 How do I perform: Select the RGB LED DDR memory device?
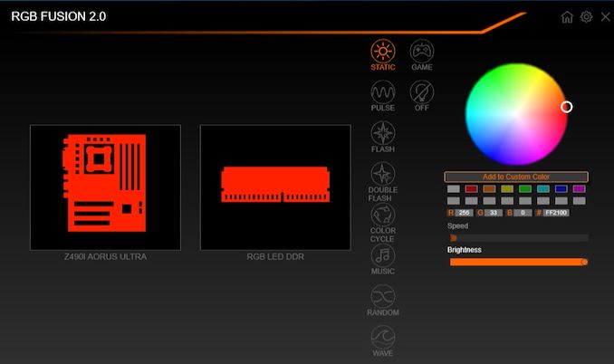coord(275,187)
